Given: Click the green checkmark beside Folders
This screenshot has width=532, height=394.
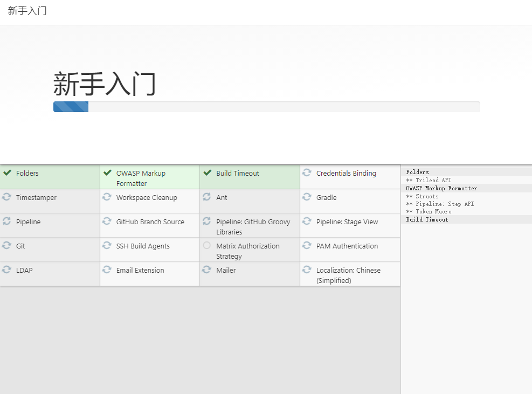Looking at the screenshot, I should (x=7, y=172).
